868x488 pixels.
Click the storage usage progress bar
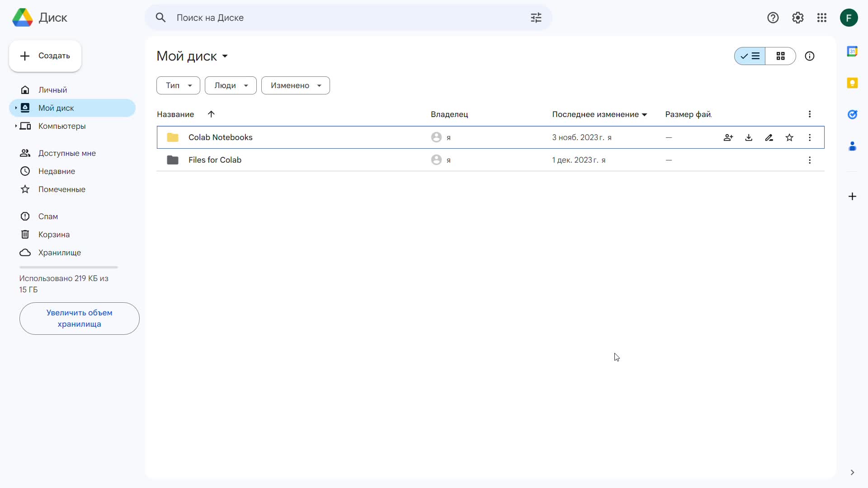tap(69, 267)
